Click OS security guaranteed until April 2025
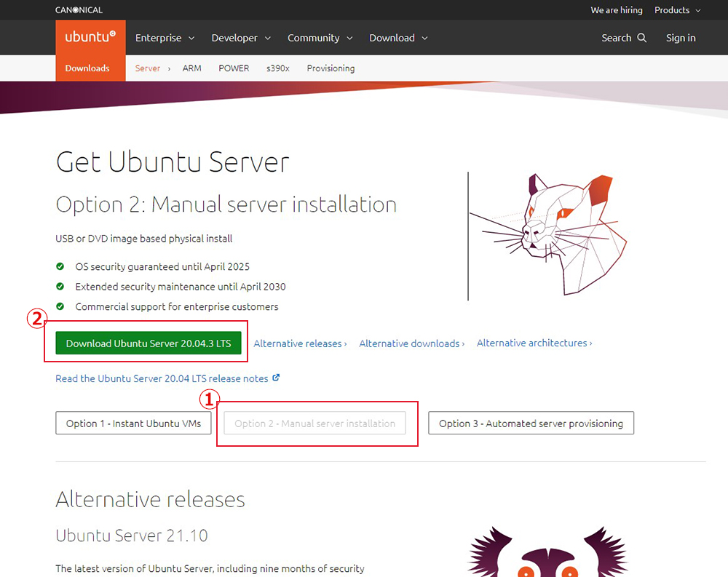 coord(162,266)
